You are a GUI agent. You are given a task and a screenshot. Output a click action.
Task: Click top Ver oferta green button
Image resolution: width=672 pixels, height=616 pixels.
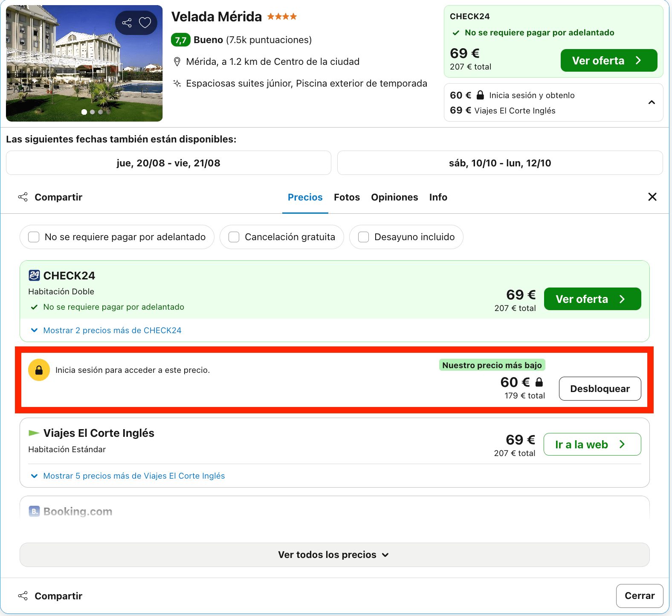coord(608,61)
